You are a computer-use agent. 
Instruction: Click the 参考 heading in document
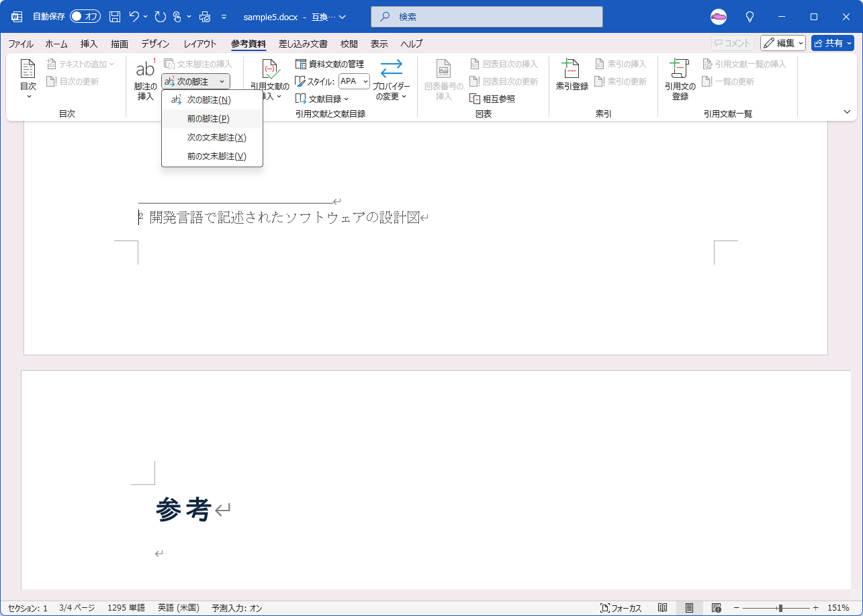coord(183,509)
